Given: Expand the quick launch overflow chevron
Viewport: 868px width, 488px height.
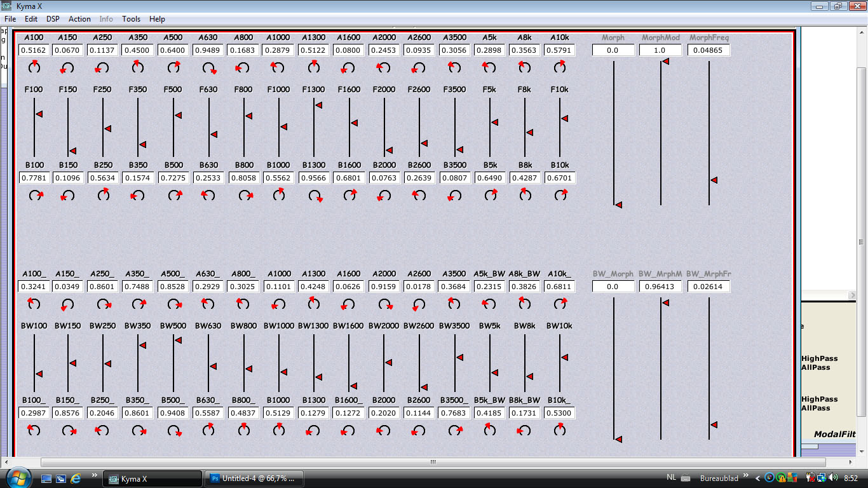Looking at the screenshot, I should tap(95, 475).
